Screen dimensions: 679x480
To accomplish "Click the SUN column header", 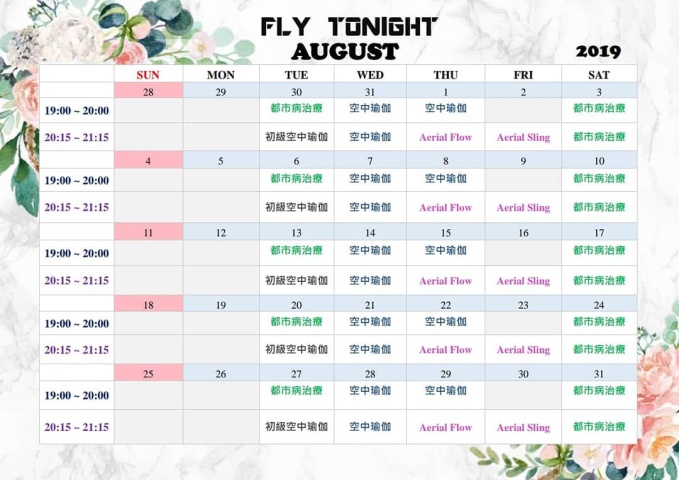I will tap(148, 75).
